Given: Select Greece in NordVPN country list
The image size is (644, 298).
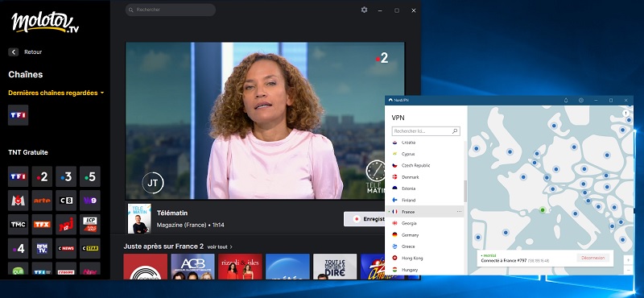Looking at the screenshot, I should (424, 246).
